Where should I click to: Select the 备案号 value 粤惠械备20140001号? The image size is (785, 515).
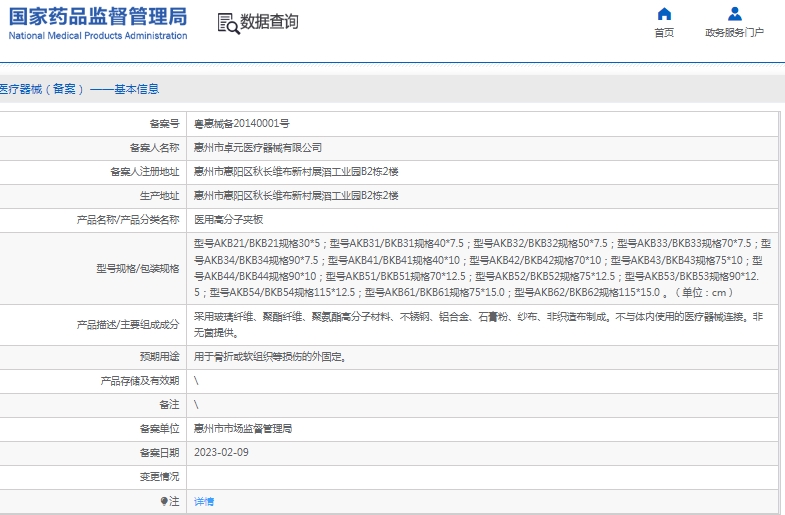(241, 124)
